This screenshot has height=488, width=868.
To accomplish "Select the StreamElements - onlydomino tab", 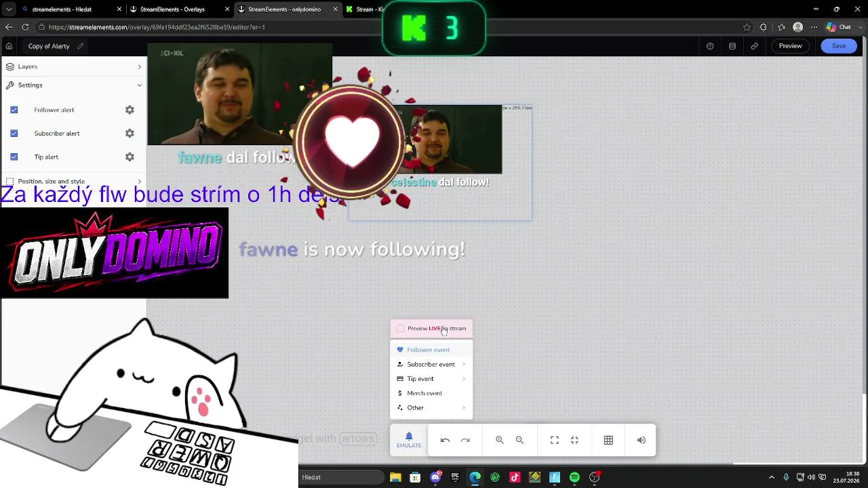I will [x=288, y=9].
